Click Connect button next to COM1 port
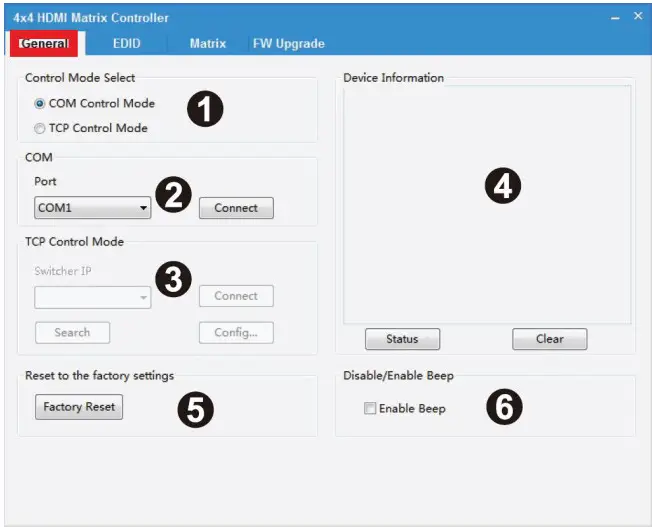This screenshot has width=652, height=527. pos(236,208)
